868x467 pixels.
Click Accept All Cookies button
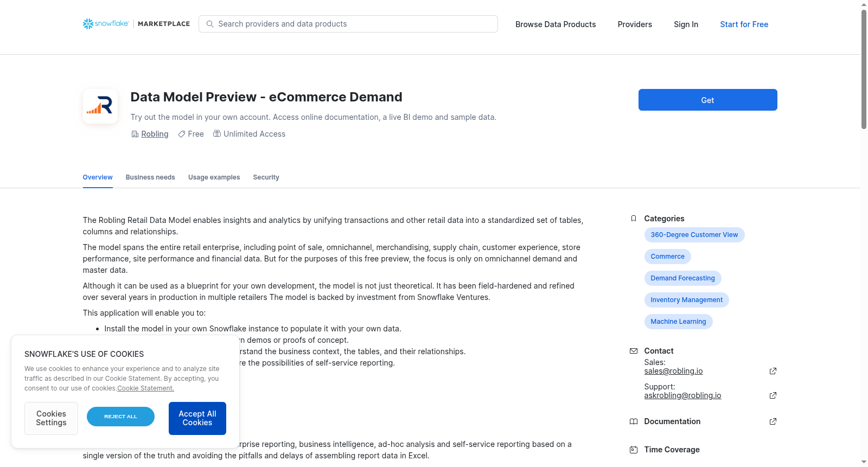197,418
